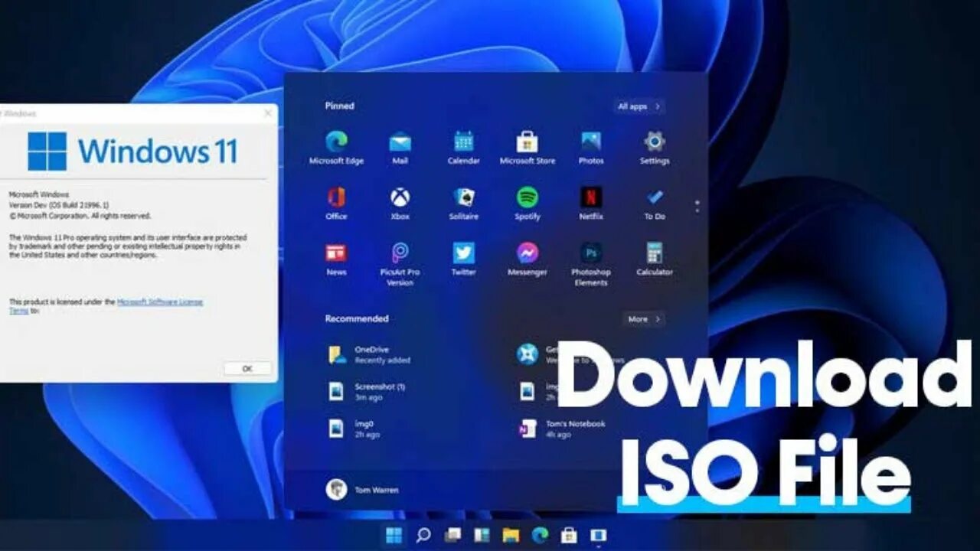Open Spotify
This screenshot has width=980, height=551.
pos(527,204)
